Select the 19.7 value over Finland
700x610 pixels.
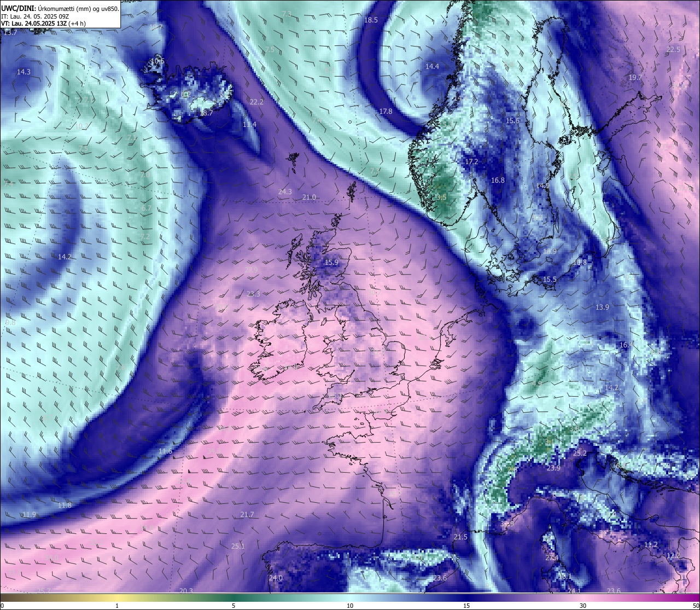pos(635,78)
